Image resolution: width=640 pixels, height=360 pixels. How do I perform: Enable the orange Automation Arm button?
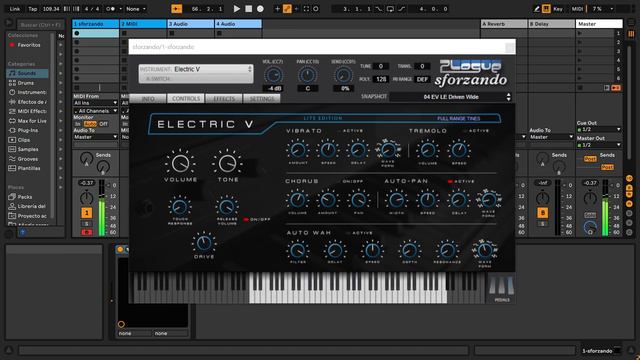click(287, 9)
